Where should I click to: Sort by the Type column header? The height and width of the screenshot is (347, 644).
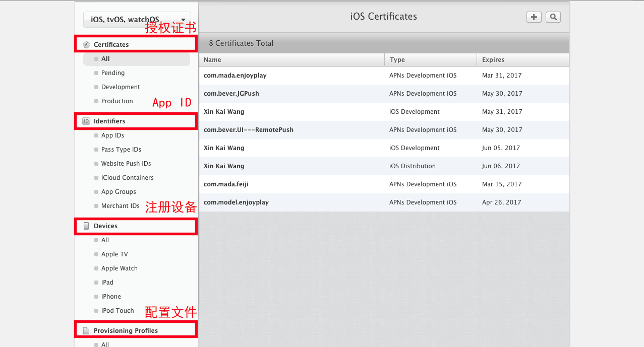pyautogui.click(x=430, y=60)
